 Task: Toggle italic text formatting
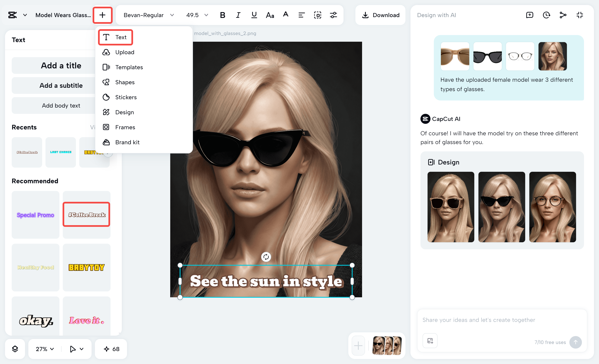pos(238,15)
